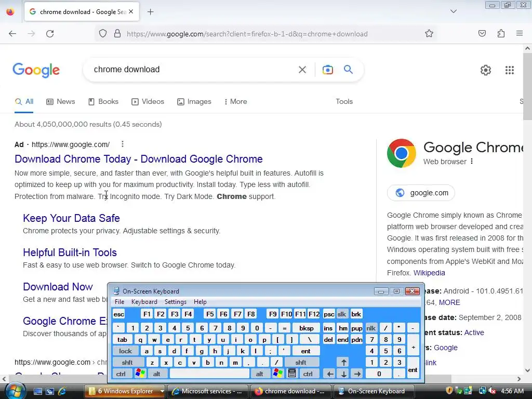Click the padlock site info icon
Screen dimensions: 532x399
(117, 34)
